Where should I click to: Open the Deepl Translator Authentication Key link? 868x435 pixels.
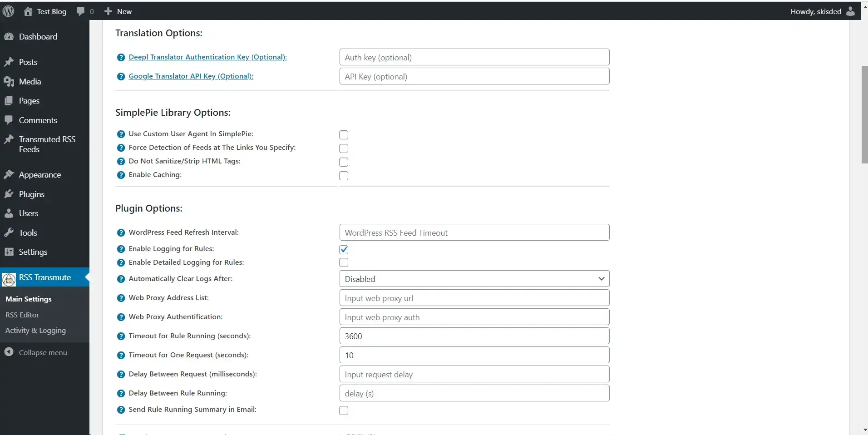208,57
